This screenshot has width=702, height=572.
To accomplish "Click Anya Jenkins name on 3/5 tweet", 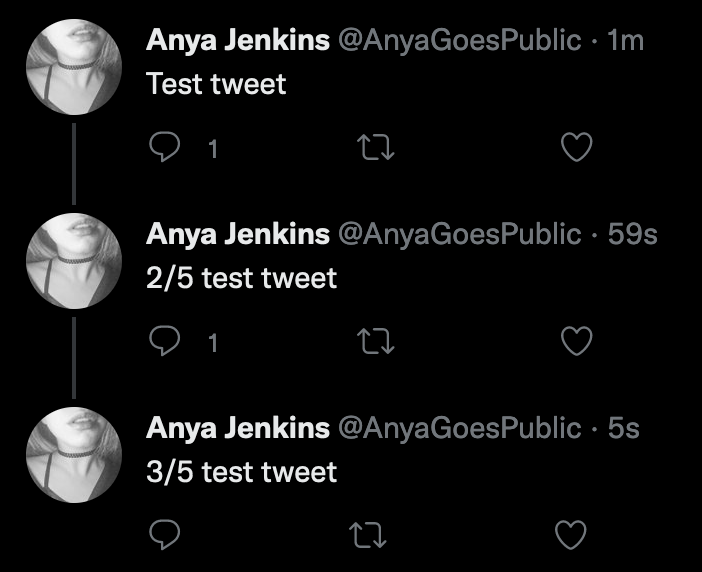I will (237, 428).
